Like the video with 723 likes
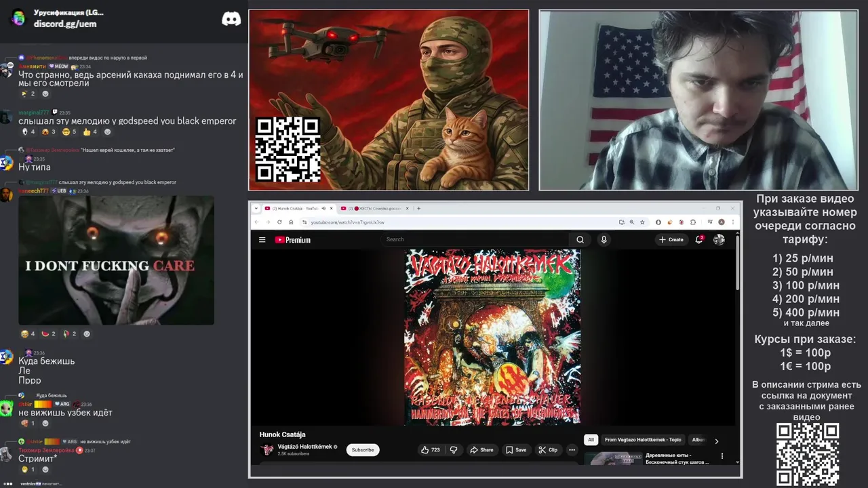868x488 pixels. click(x=431, y=449)
